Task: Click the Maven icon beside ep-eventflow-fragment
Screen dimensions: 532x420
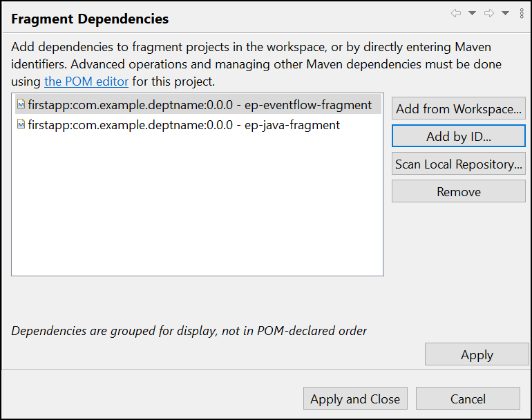Action: click(21, 105)
